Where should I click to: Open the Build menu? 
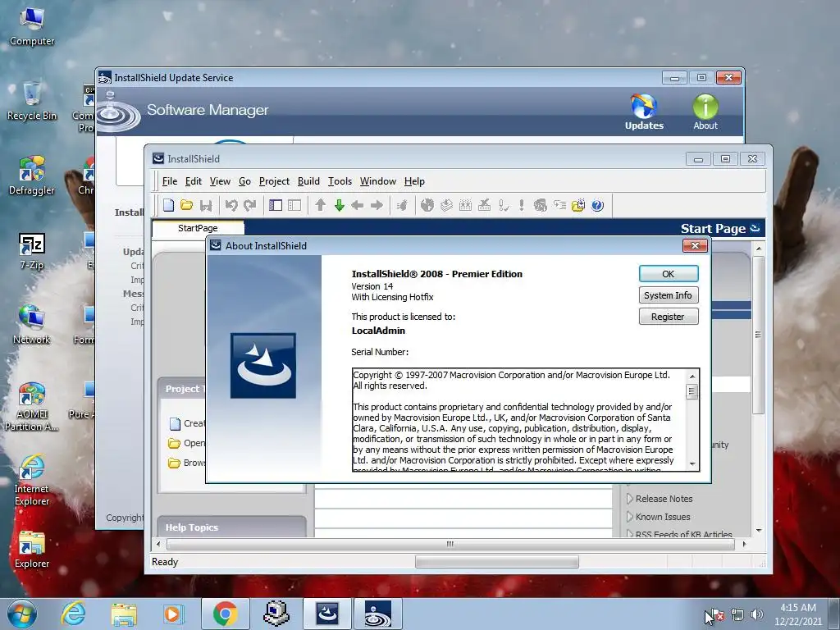308,181
